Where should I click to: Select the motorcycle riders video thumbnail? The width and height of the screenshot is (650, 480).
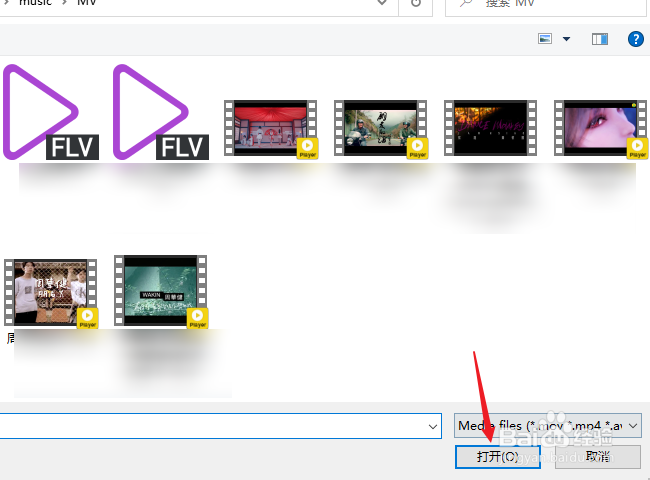381,128
